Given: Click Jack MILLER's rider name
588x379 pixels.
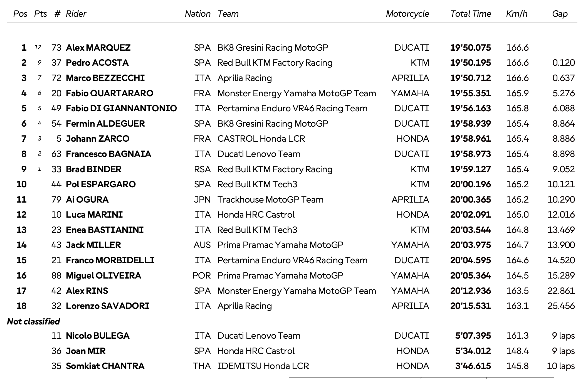Looking at the screenshot, I should tap(93, 245).
